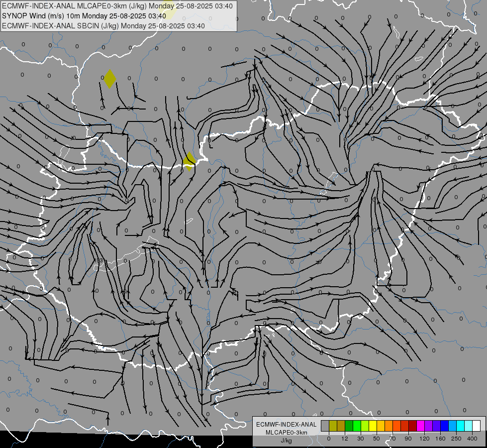This screenshot has height=448, width=487.
Task: Select the magenta legend color swatch
Action: (420, 426)
